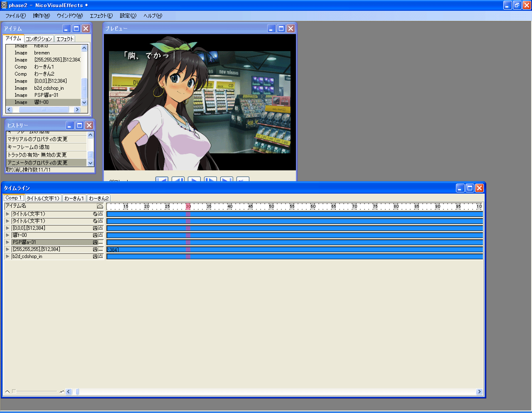Click the history list scroll-up arrow
532x413 pixels.
point(91,135)
